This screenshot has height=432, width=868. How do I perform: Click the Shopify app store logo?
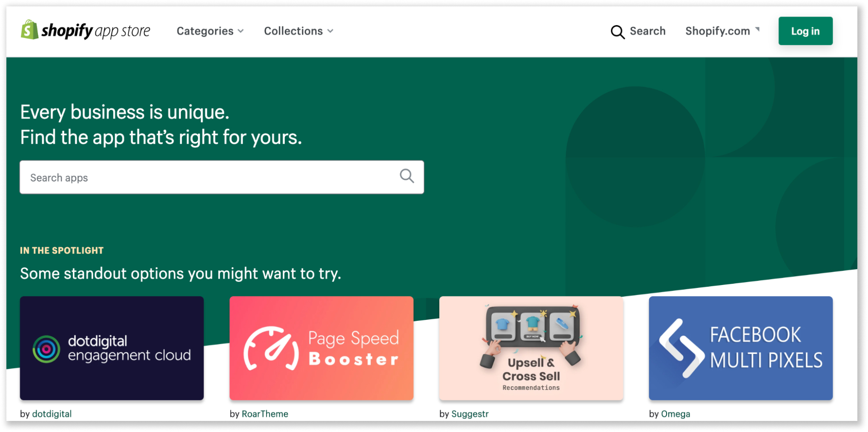coord(86,31)
